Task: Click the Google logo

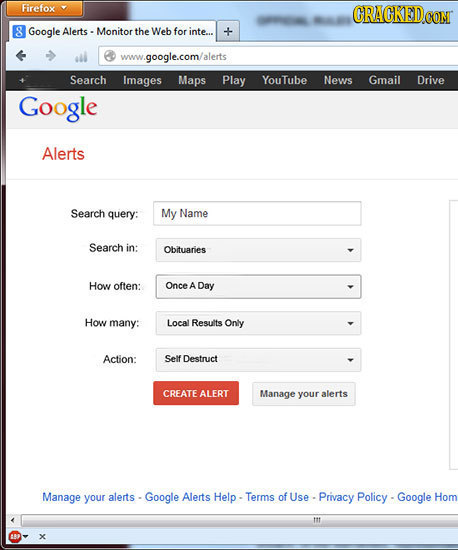Action: pos(58,108)
